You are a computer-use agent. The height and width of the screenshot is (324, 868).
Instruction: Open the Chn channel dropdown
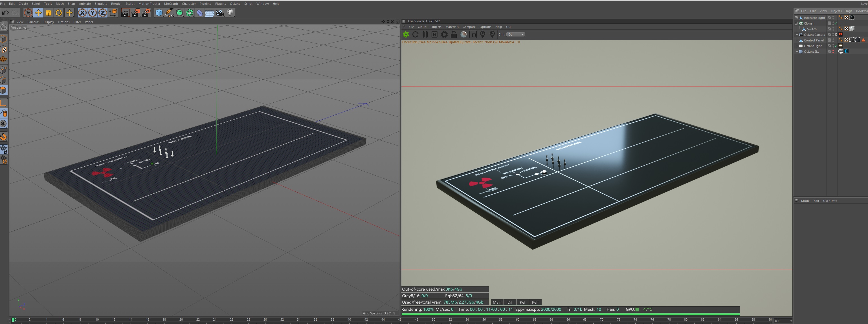click(516, 34)
